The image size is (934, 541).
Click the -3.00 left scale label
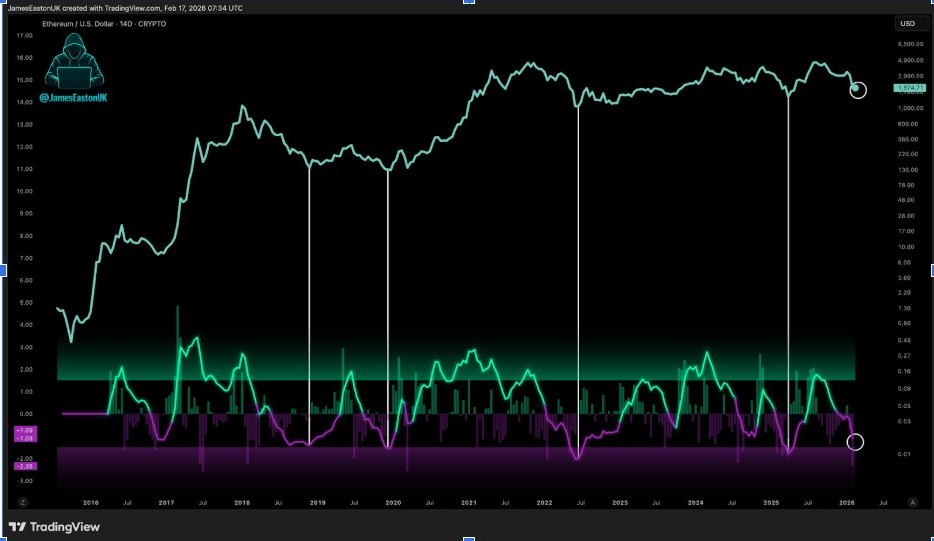point(24,481)
